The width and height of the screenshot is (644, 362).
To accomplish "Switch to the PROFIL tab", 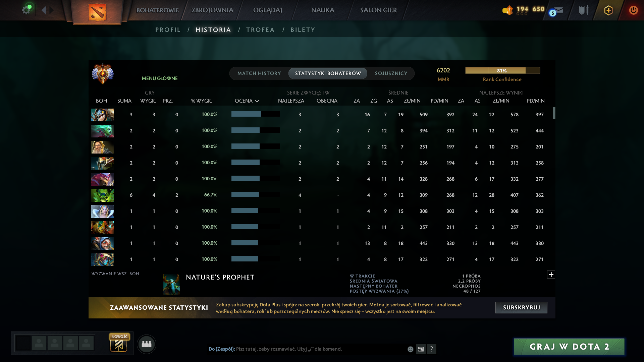I will click(168, 30).
